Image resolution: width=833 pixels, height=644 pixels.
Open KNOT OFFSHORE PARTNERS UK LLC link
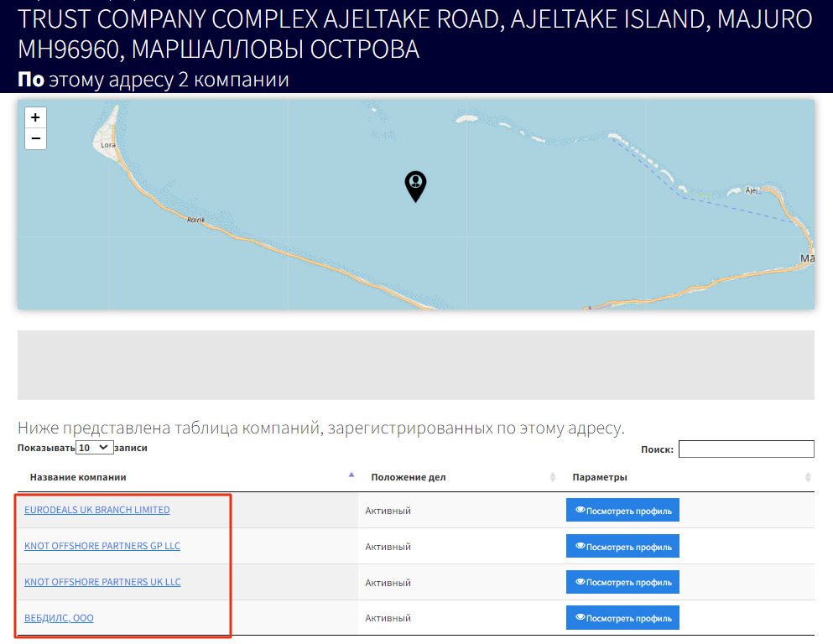[x=102, y=582]
